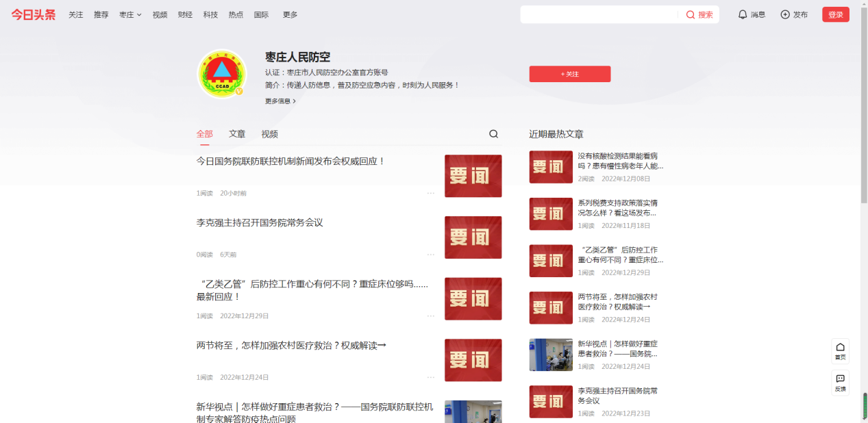Open more options for “乙类乙管” feed article
The image size is (868, 423).
click(431, 316)
